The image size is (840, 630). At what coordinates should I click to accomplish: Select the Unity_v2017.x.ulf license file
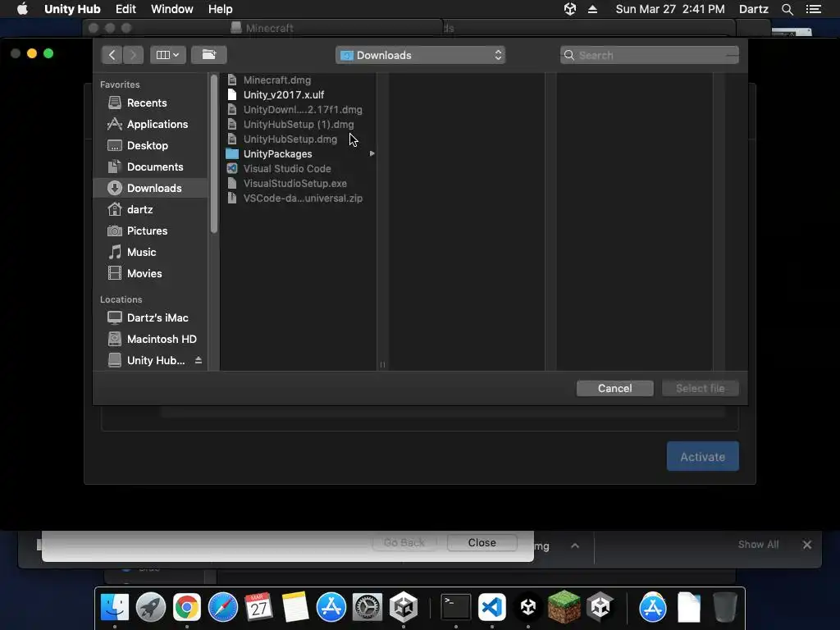click(x=298, y=95)
